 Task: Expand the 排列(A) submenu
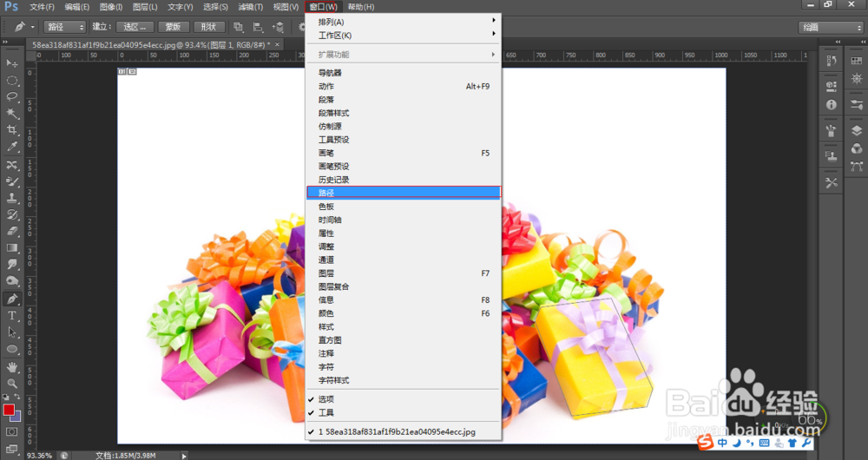pyautogui.click(x=403, y=22)
